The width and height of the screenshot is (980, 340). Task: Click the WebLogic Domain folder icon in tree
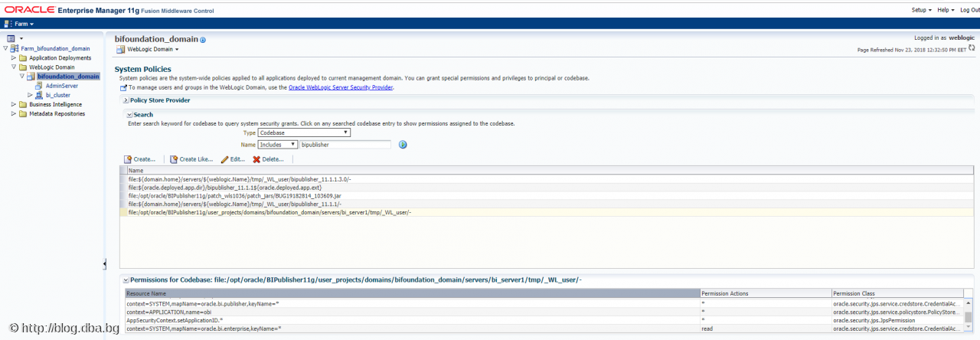[23, 67]
